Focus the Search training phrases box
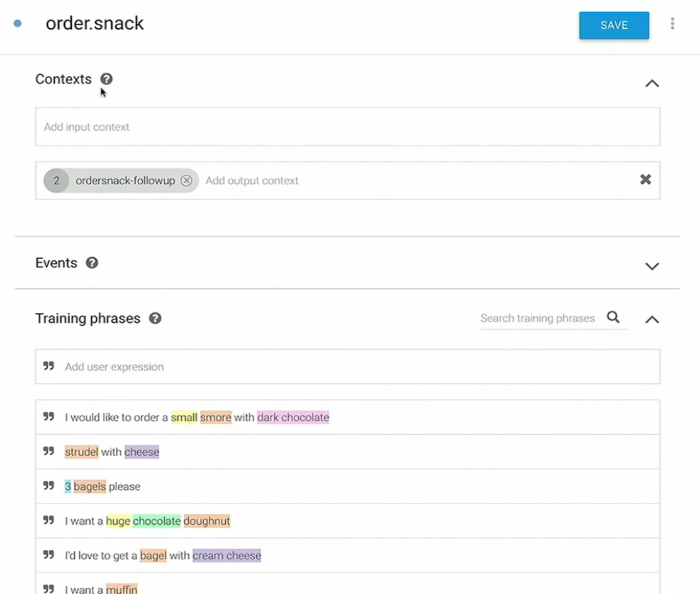This screenshot has width=700, height=594. click(542, 318)
